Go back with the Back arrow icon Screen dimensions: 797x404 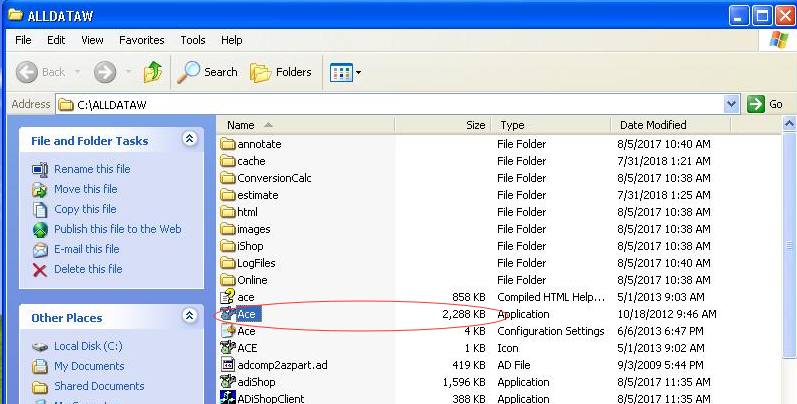click(27, 72)
